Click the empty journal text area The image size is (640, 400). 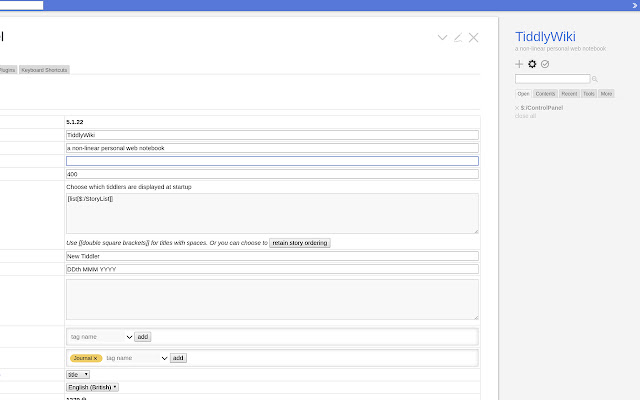point(272,300)
